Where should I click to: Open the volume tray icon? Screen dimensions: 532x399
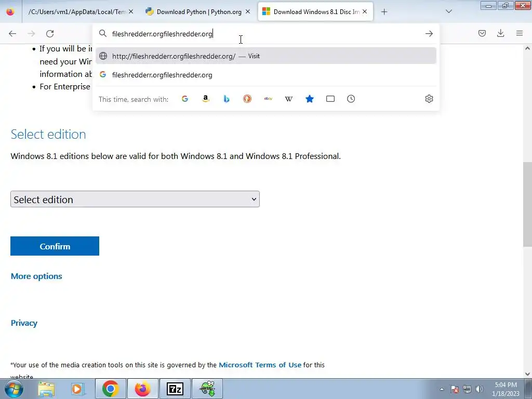click(x=480, y=389)
